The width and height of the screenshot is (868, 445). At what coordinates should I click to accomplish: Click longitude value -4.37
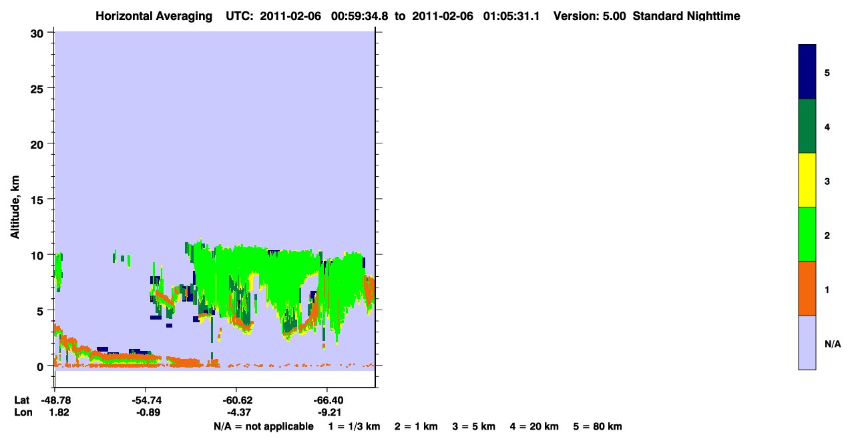point(239,412)
